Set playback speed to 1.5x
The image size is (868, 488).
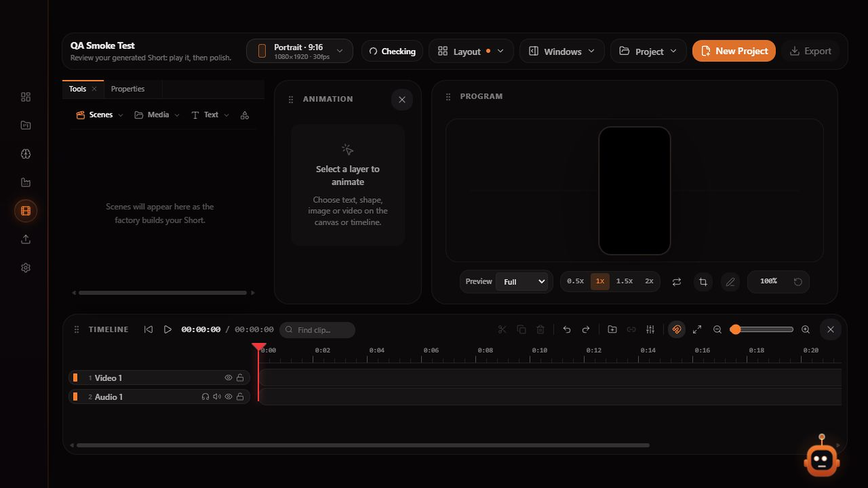(x=624, y=281)
